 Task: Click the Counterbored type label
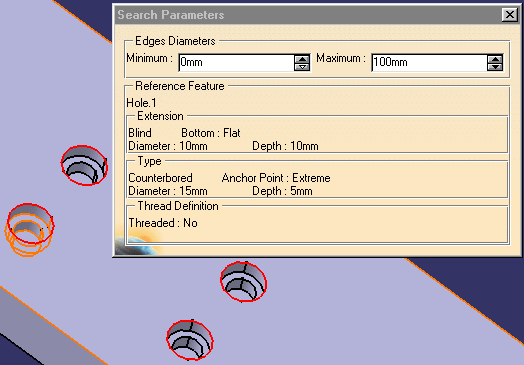pyautogui.click(x=160, y=178)
